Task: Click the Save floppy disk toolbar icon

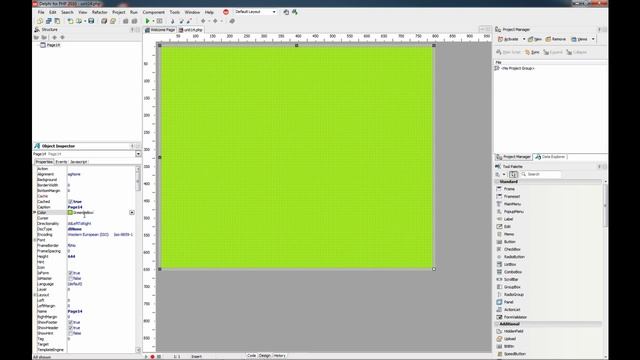Action: pyautogui.click(x=91, y=21)
